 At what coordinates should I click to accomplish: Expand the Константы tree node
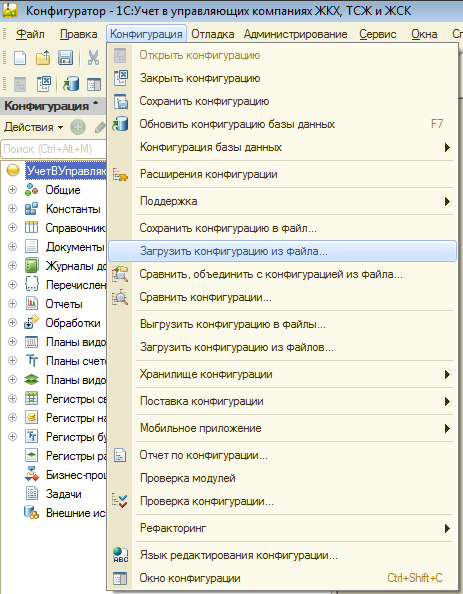13,208
